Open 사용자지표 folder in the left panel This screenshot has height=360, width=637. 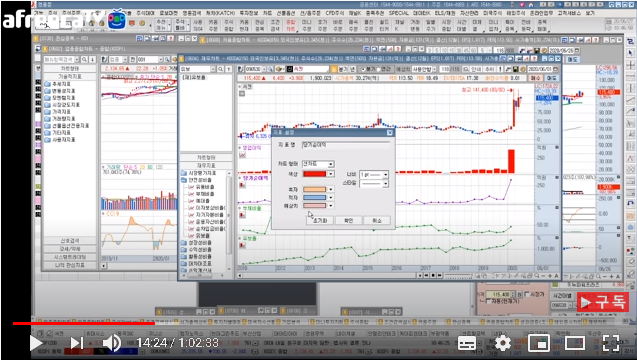click(x=60, y=140)
